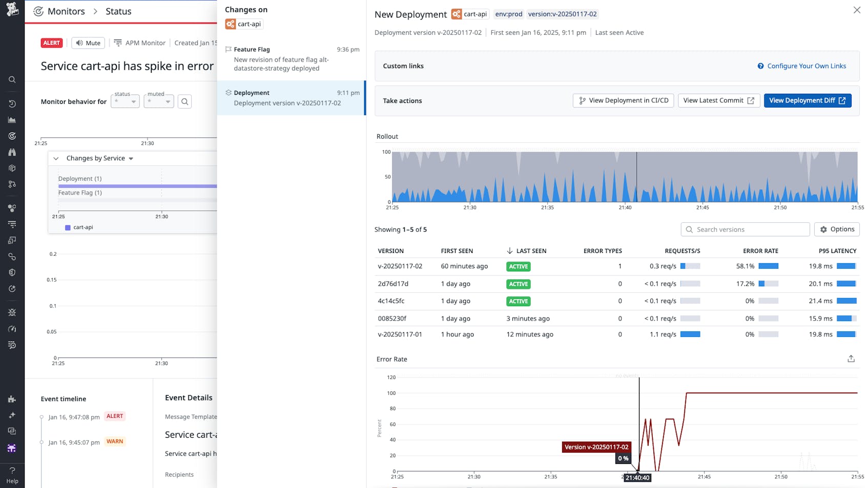Click the View Deployment Diff button
This screenshot has width=868, height=488.
pyautogui.click(x=808, y=100)
